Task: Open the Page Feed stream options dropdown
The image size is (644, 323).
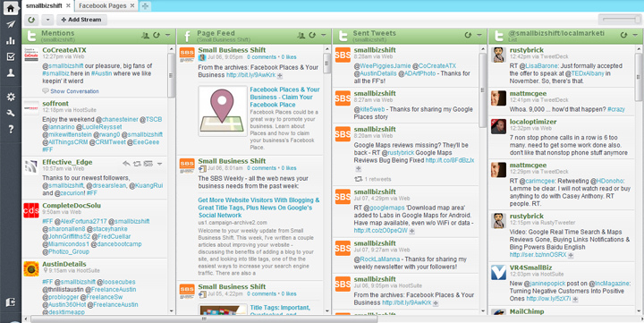Action: point(324,35)
